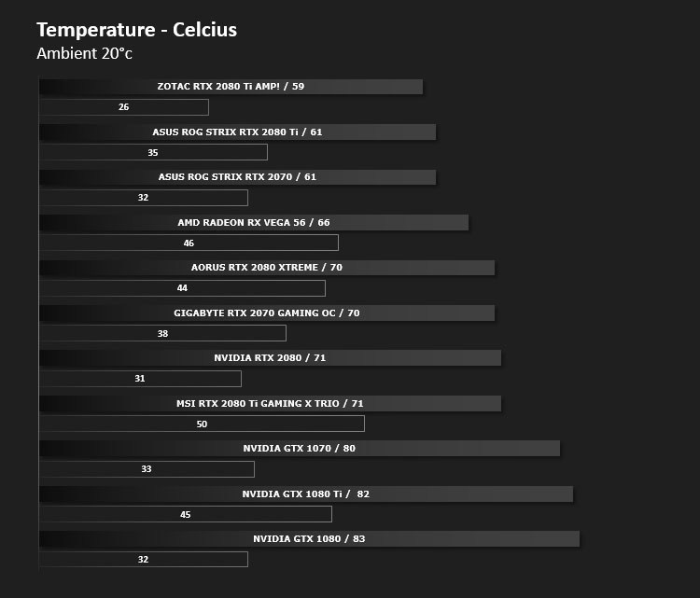This screenshot has height=598, width=700.
Task: Click the AMD RADEON RX VEGA 56 bar
Action: coord(254,223)
